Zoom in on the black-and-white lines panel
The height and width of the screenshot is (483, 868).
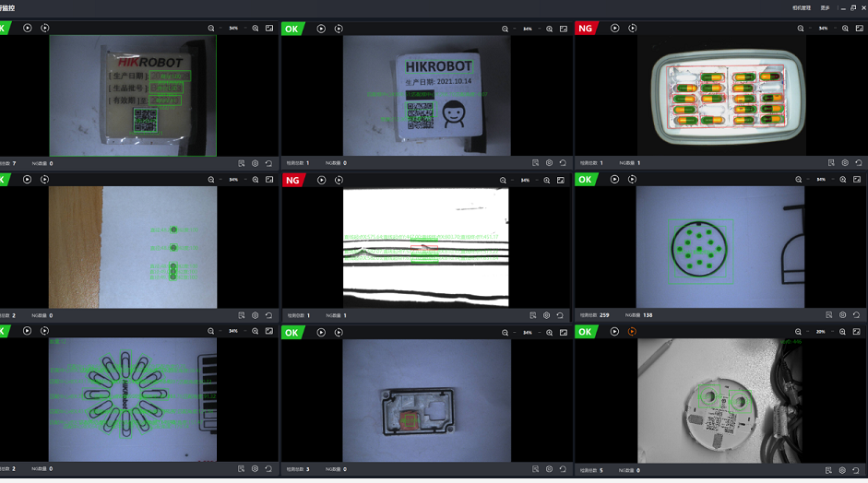point(547,181)
